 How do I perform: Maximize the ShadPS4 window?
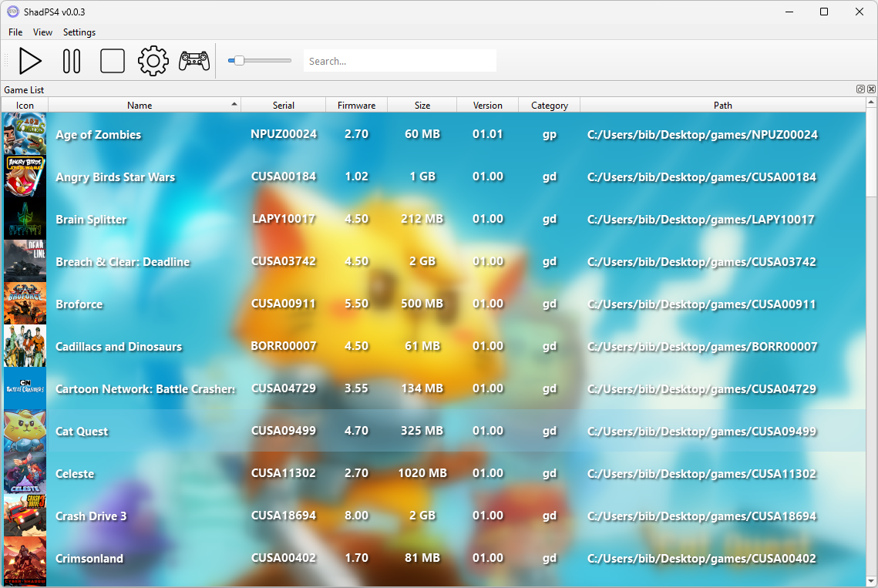tap(824, 12)
